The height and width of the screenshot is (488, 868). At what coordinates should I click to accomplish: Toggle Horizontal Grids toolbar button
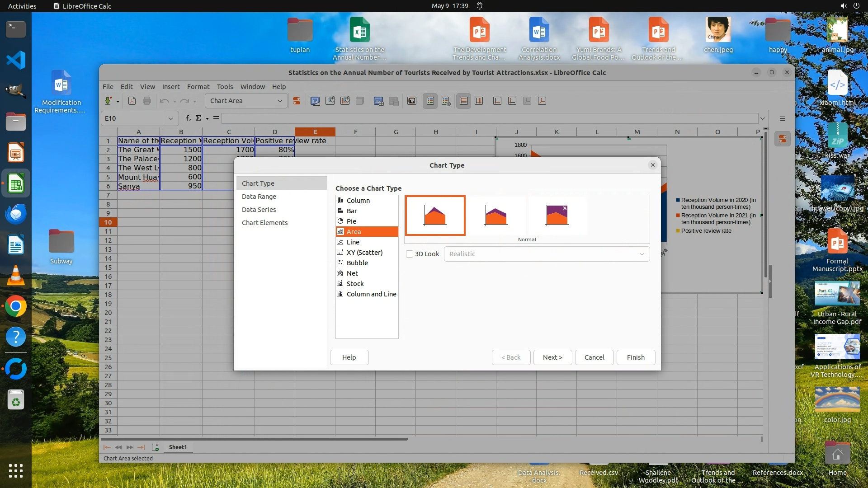tap(464, 101)
